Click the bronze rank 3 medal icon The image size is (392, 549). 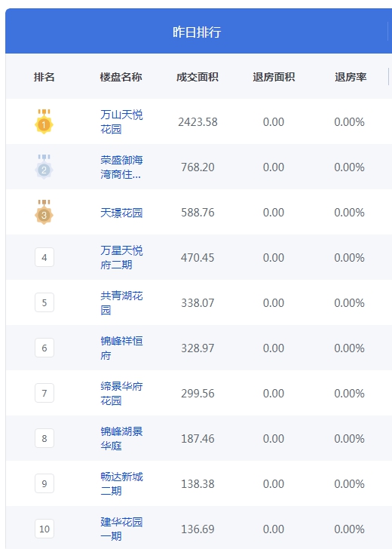(44, 212)
